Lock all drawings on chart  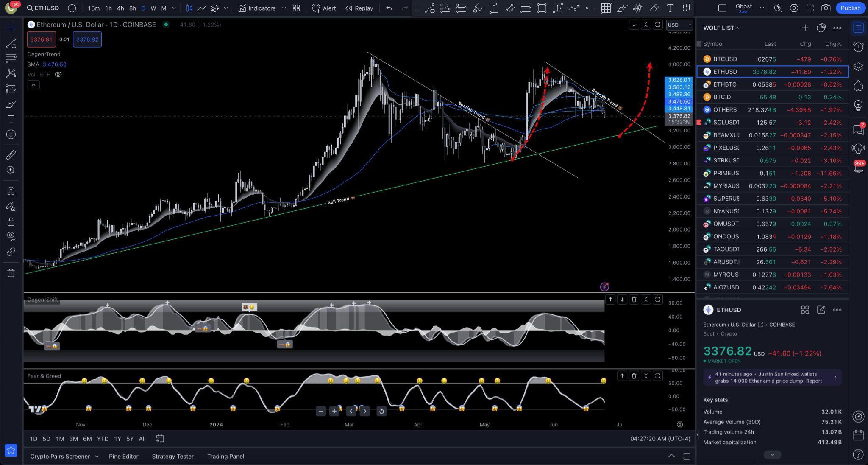pyautogui.click(x=11, y=221)
